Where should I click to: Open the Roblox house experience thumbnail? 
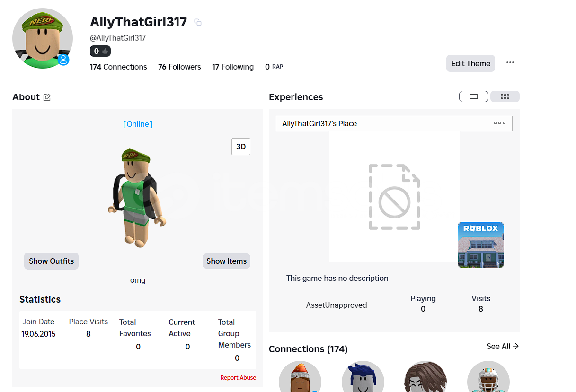click(481, 245)
